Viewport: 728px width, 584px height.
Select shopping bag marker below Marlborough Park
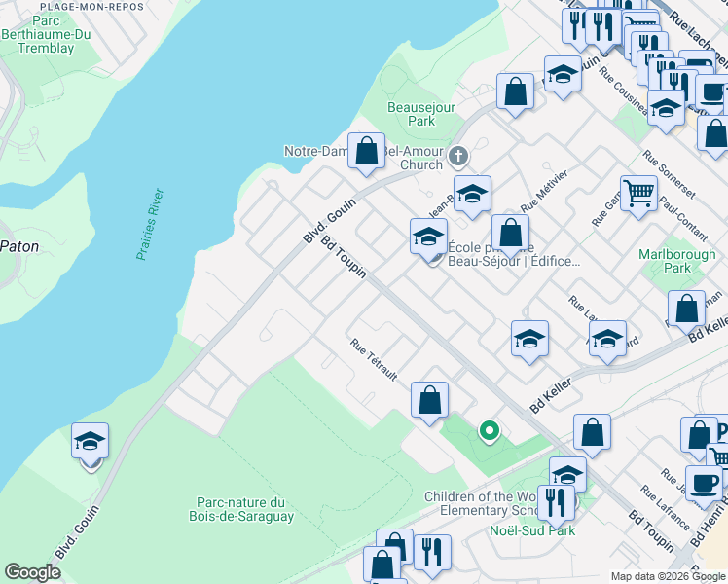pos(687,310)
